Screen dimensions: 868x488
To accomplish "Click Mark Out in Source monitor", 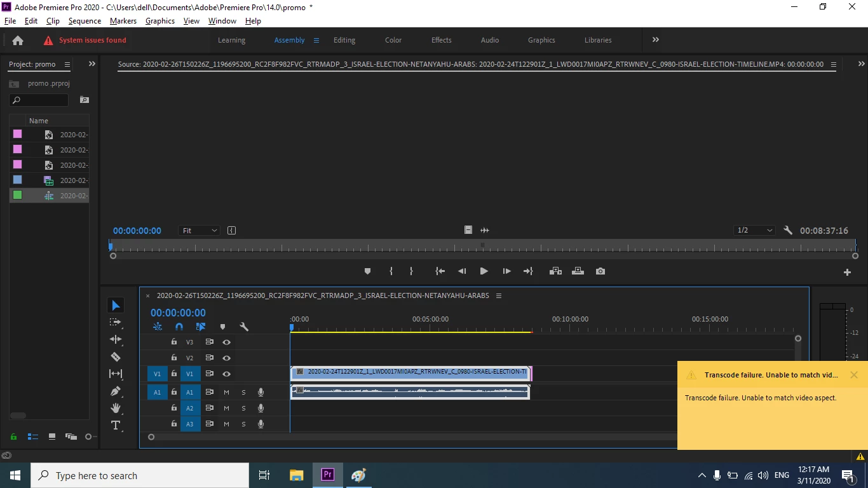I will coord(411,271).
